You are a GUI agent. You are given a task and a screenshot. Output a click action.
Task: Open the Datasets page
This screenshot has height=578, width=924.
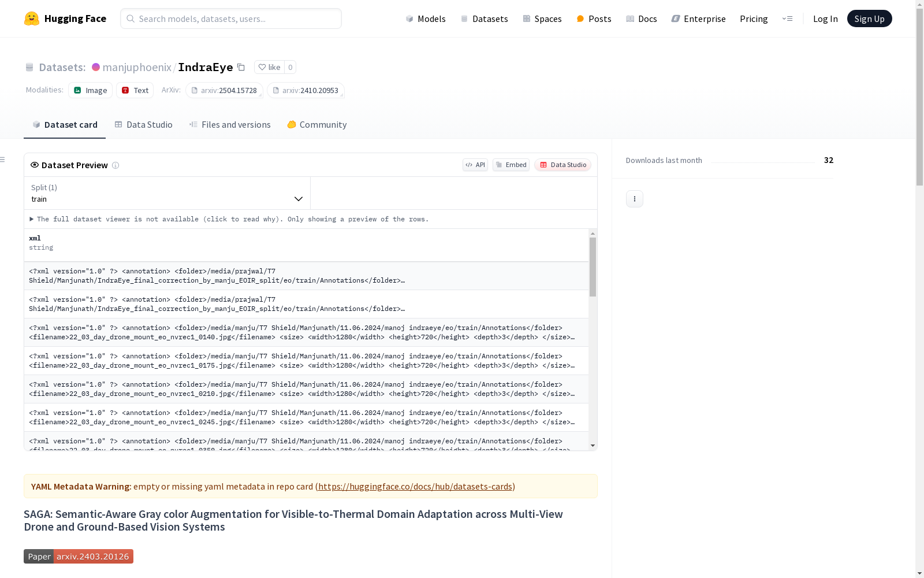click(484, 18)
